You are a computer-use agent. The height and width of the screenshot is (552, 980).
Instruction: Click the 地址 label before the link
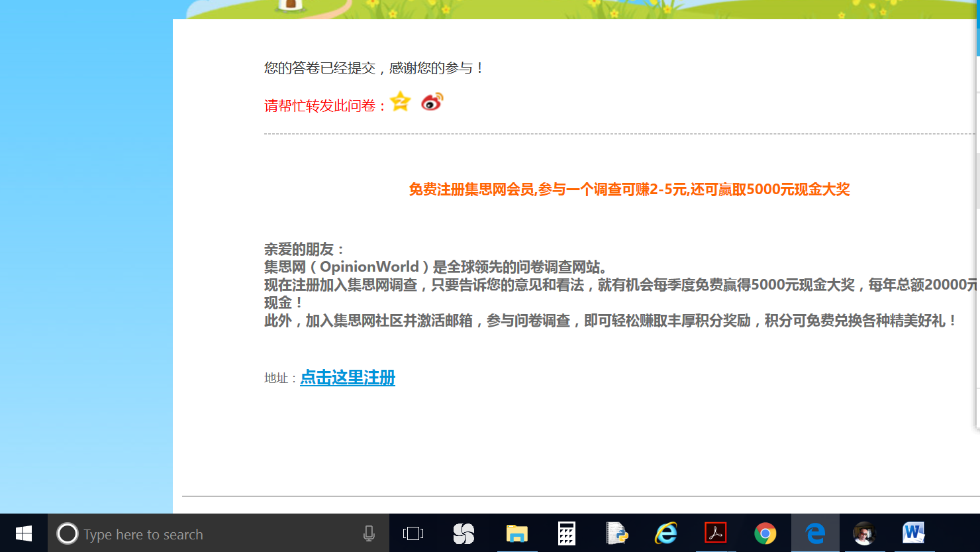280,378
